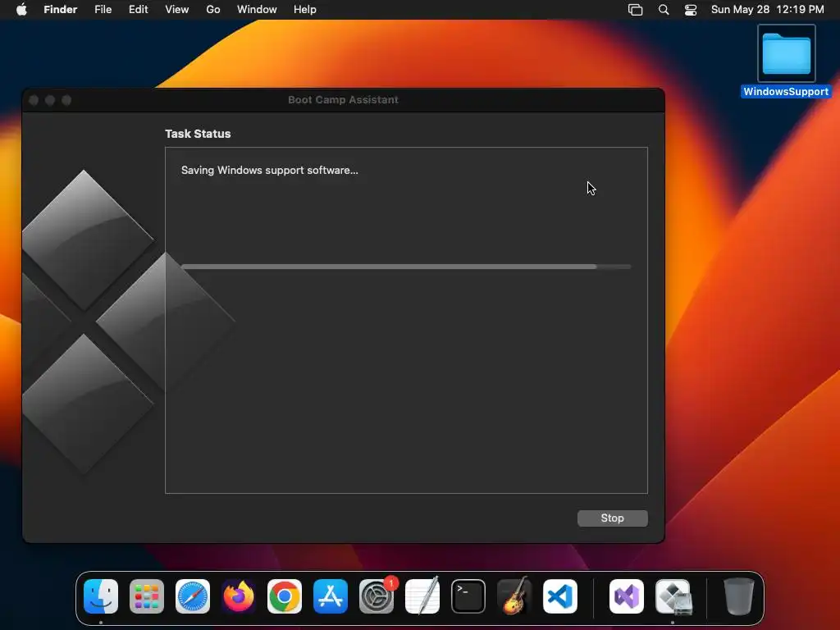Open the Go menu

(213, 10)
